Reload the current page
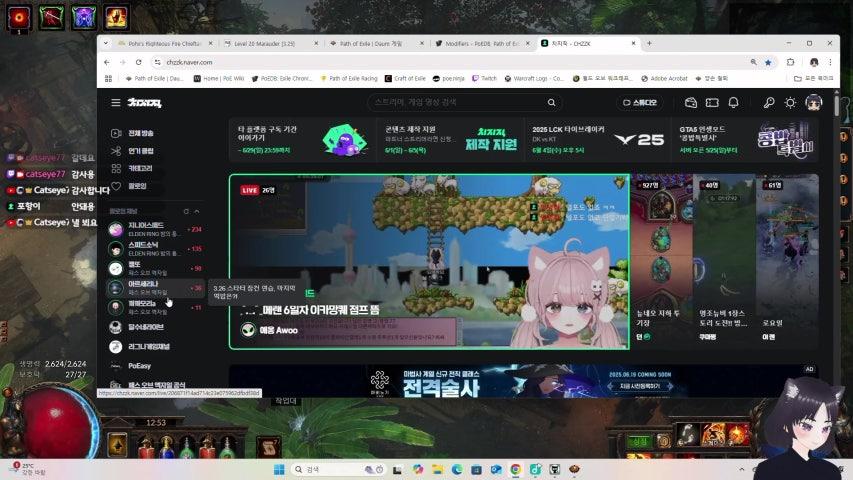This screenshot has height=480, width=853. click(x=139, y=62)
